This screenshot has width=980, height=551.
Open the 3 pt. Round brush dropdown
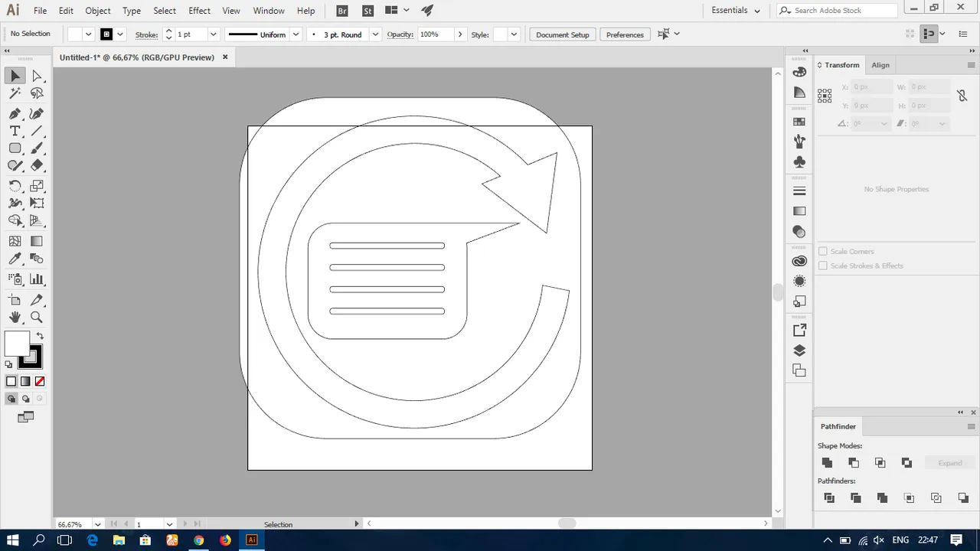[375, 34]
